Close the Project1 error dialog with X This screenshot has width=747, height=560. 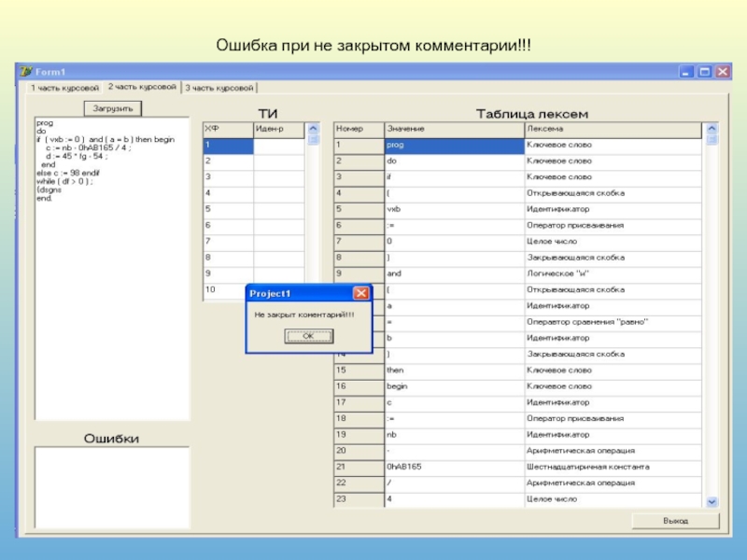pyautogui.click(x=360, y=293)
